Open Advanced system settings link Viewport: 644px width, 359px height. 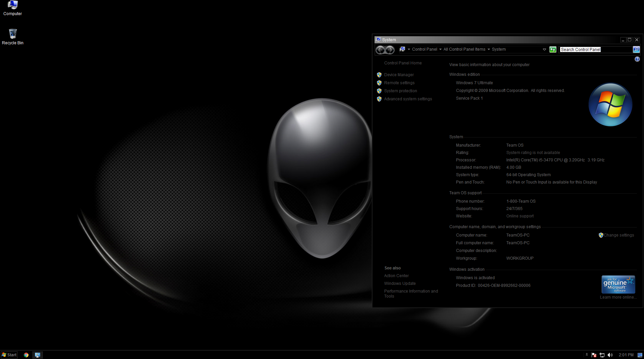click(x=408, y=99)
